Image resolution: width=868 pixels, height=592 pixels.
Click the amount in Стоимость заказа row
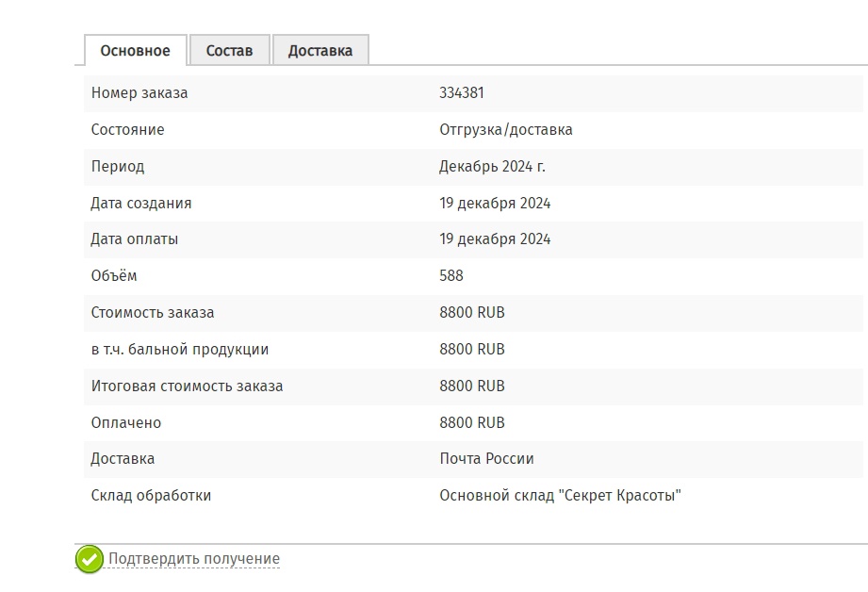472,313
